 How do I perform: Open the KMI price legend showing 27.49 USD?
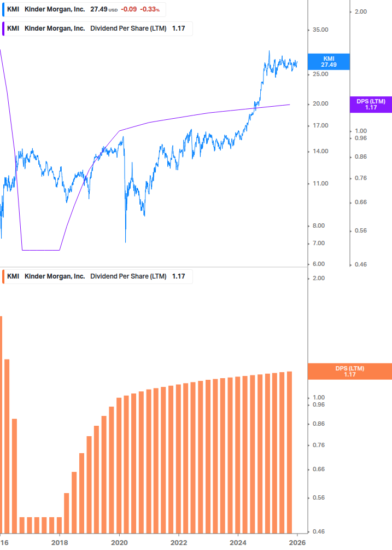coord(84,9)
